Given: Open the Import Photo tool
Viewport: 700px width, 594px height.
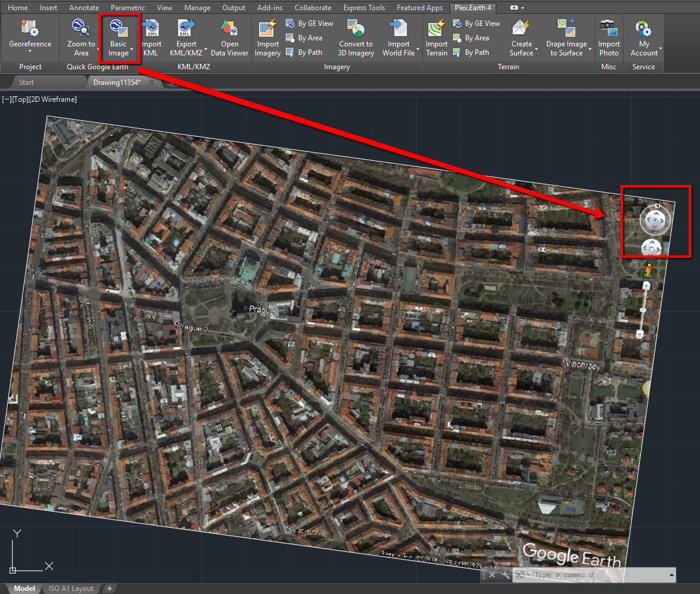Looking at the screenshot, I should pyautogui.click(x=608, y=37).
